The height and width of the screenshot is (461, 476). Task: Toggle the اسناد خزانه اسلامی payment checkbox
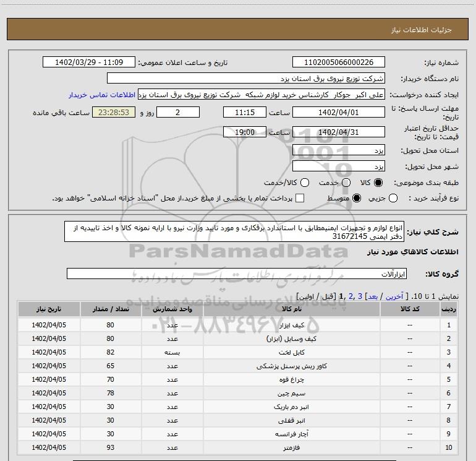[300, 198]
